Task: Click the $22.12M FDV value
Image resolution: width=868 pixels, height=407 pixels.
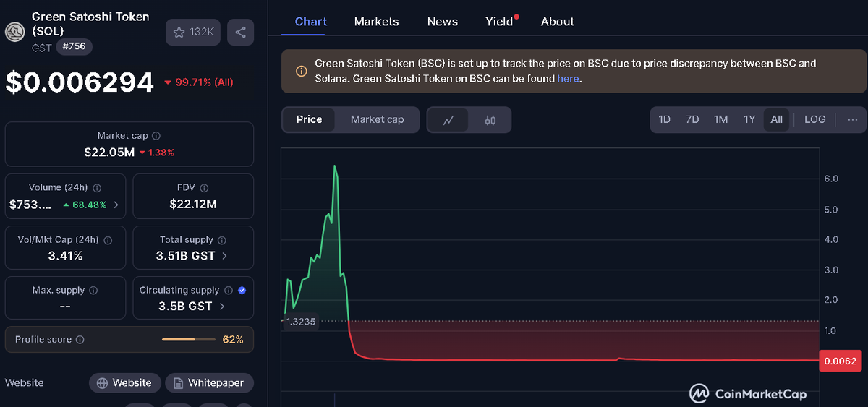Action: click(193, 205)
